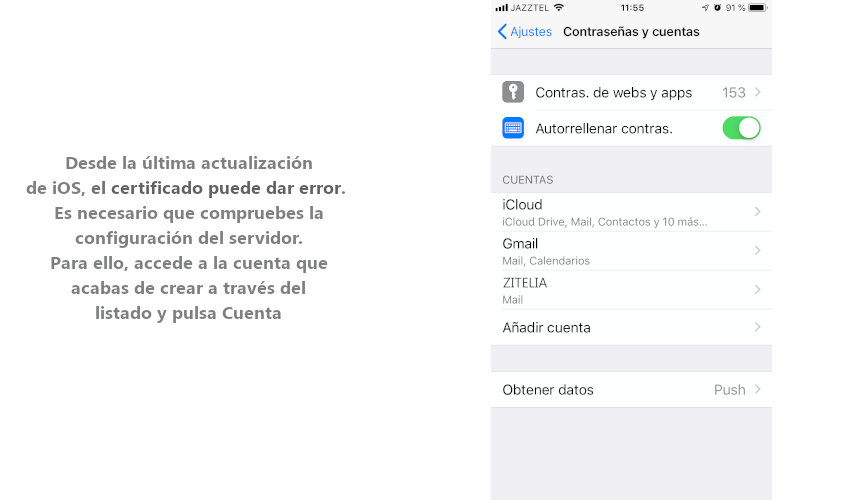Select the iCloud account entry
Image resolution: width=850 pixels, height=500 pixels.
[x=600, y=212]
